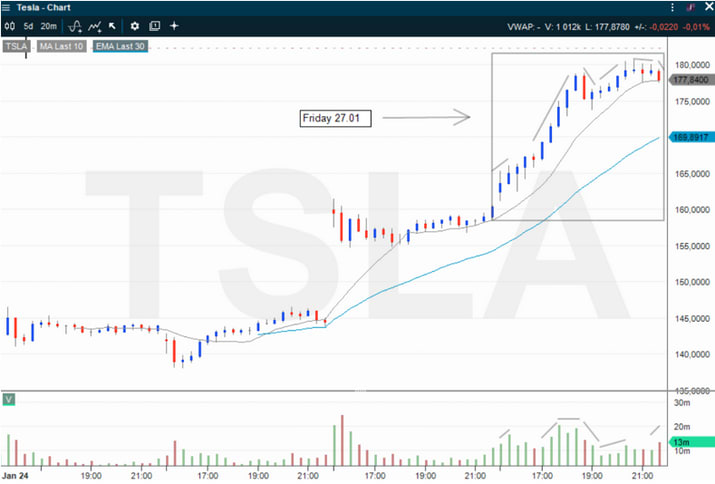Screen dimensions: 715x484
Task: Open the three-dot options menu
Action: (672, 7)
